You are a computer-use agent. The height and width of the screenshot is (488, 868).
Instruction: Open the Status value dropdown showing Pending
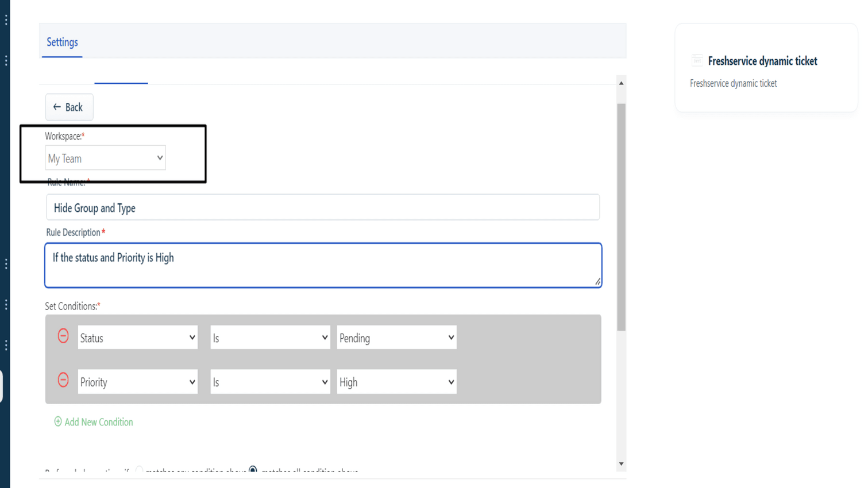point(396,338)
